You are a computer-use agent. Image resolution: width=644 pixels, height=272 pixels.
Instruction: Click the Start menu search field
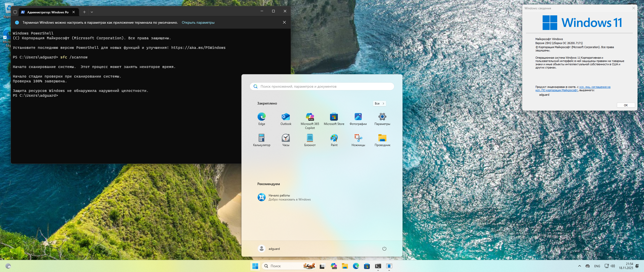tap(322, 86)
